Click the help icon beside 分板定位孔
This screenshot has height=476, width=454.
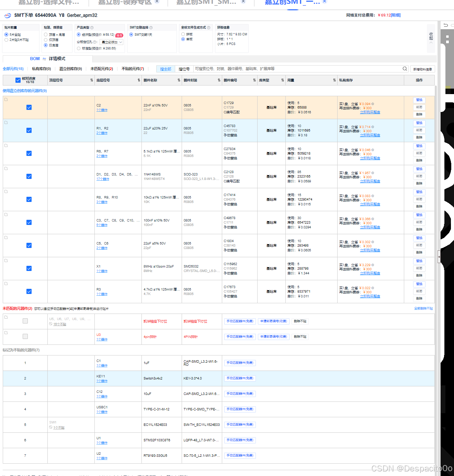coord(95,42)
